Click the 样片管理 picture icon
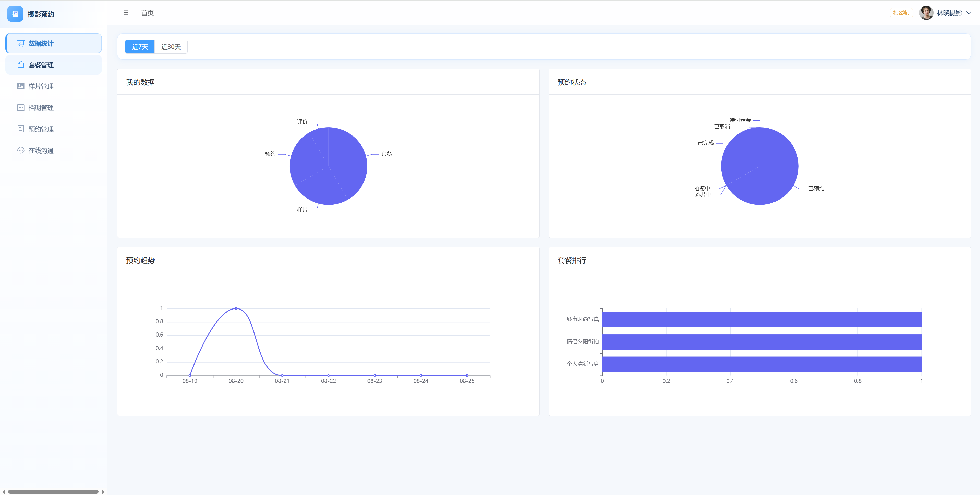 pos(21,86)
